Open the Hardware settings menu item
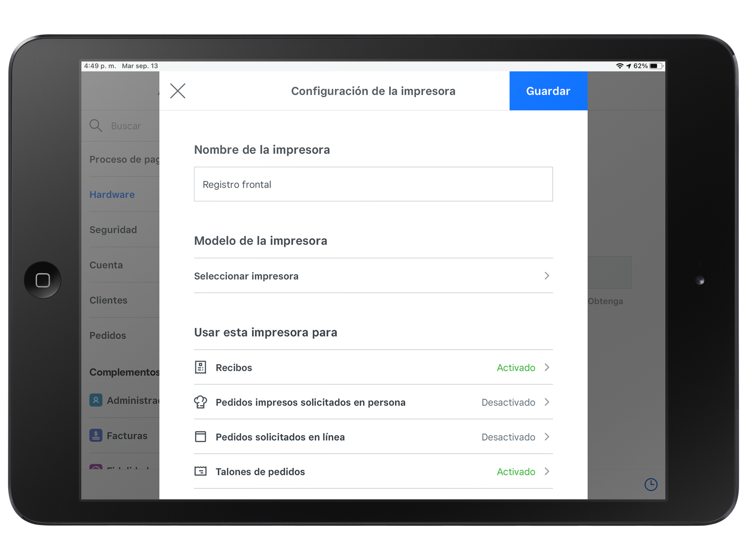 tap(112, 195)
